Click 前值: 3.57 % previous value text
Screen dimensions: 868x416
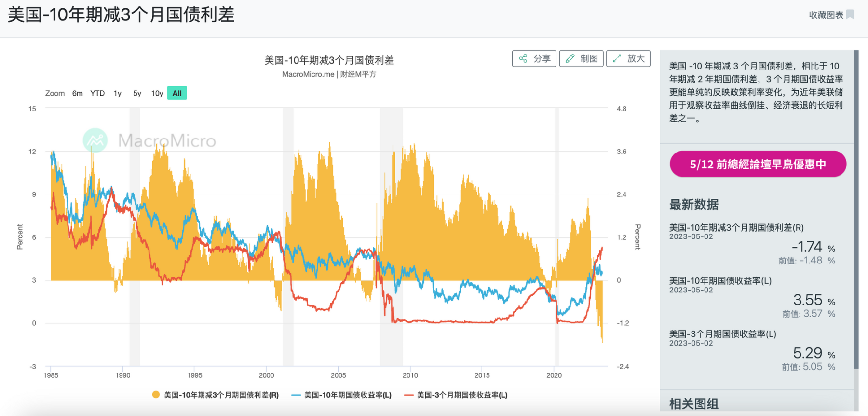(809, 314)
